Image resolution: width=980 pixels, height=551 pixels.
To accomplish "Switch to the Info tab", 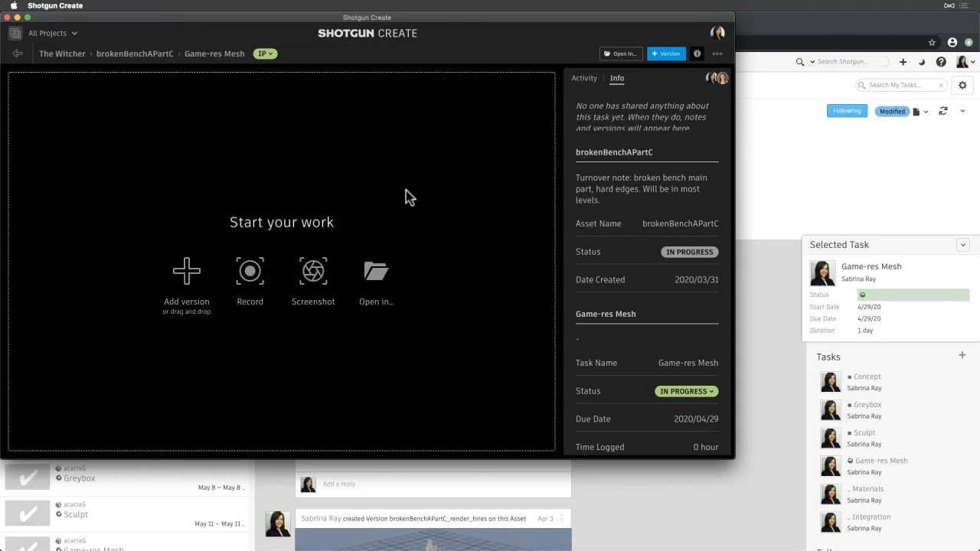I will pos(617,78).
